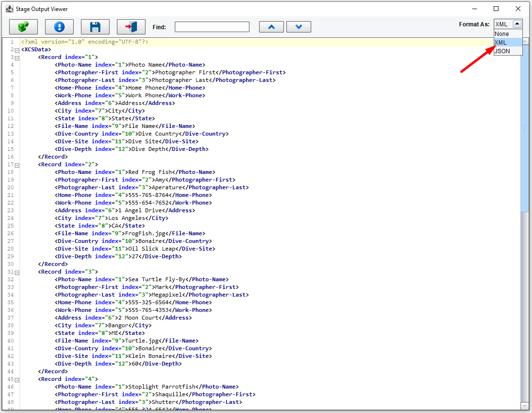Click the vertical scrollbar down arrow
Image resolution: width=532 pixels, height=413 pixels.
pyautogui.click(x=524, y=405)
